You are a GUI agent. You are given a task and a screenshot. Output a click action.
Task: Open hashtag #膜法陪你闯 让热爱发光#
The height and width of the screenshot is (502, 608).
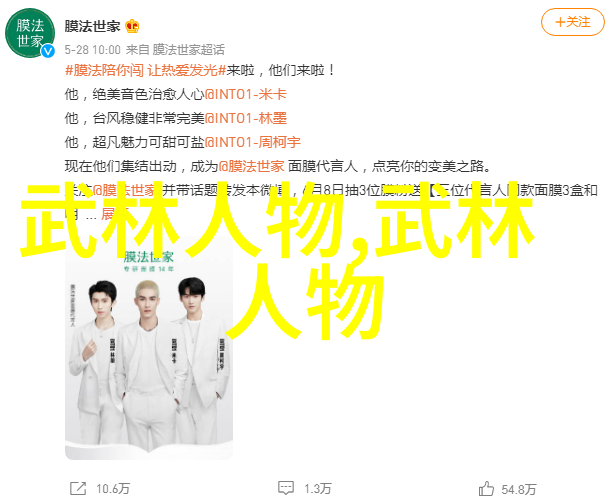coord(146,71)
